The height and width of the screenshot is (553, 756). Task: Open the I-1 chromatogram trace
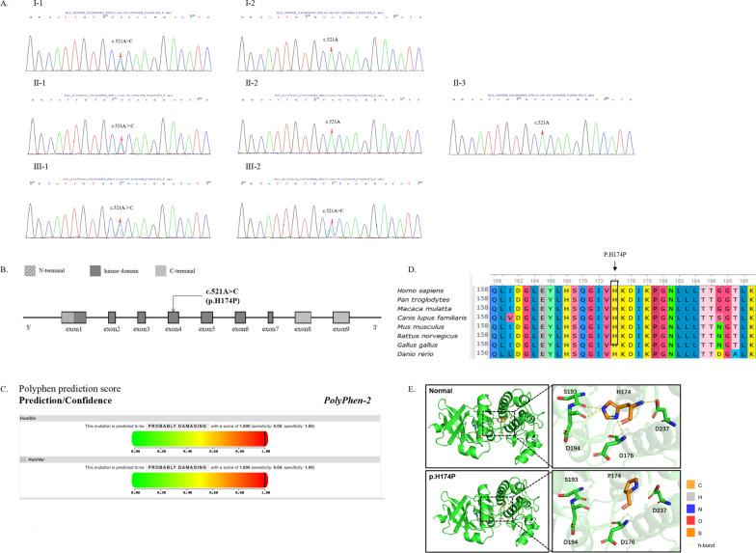(120, 53)
